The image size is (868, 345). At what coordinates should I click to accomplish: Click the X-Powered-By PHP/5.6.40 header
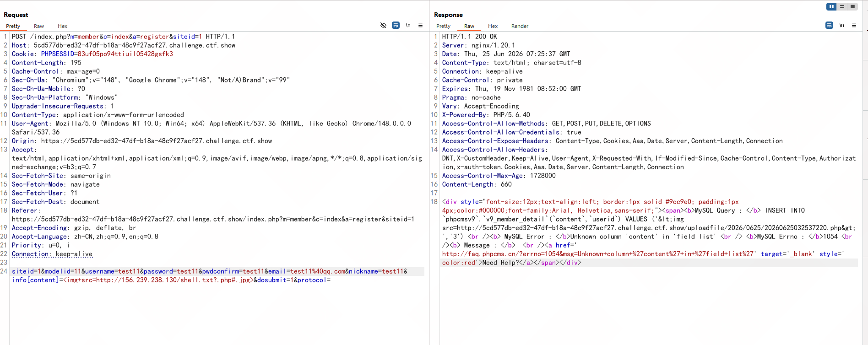486,115
